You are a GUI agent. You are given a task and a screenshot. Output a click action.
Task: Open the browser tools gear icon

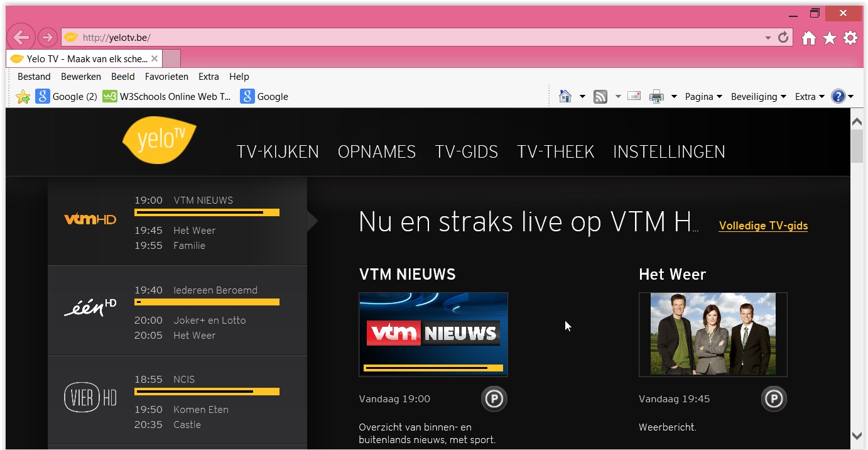[850, 38]
